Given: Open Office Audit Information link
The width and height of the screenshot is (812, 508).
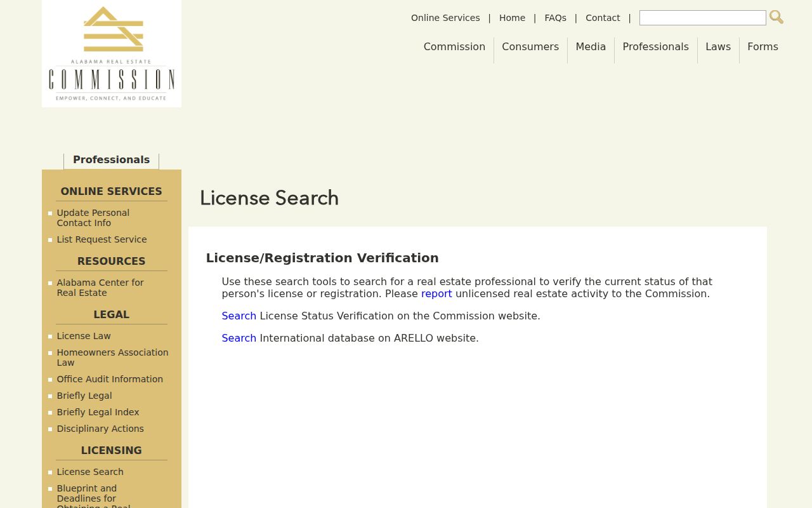Looking at the screenshot, I should pyautogui.click(x=110, y=379).
